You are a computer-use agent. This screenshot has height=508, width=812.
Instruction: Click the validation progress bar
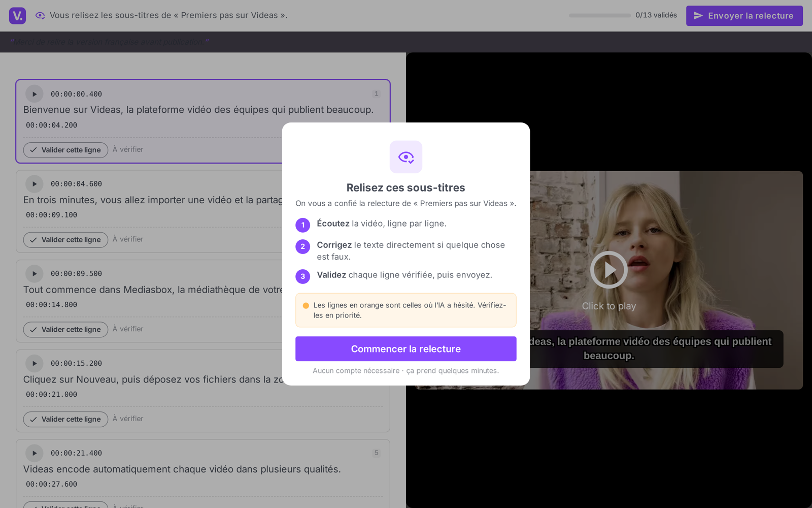click(x=600, y=15)
